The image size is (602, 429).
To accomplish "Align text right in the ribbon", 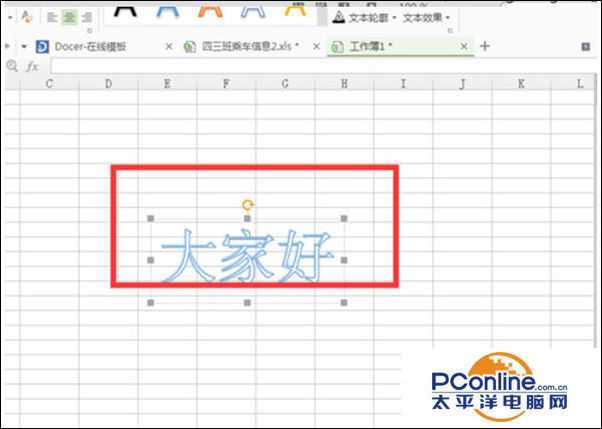I will pyautogui.click(x=87, y=17).
